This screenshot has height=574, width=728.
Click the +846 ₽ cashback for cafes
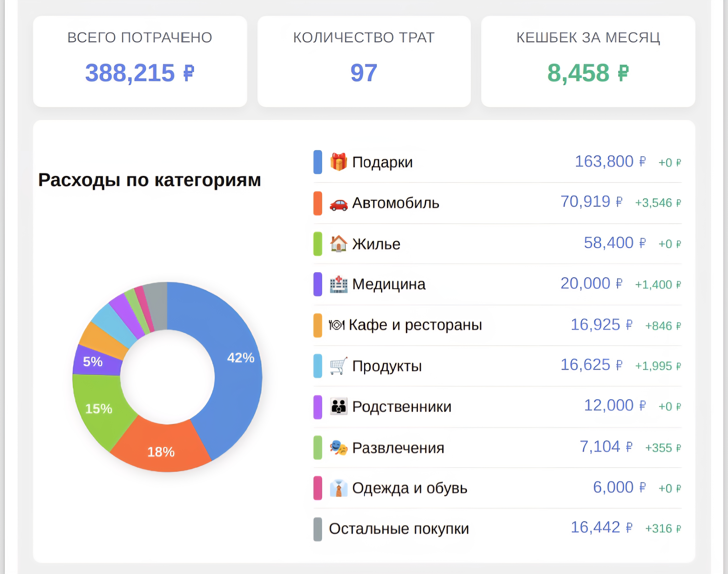pyautogui.click(x=663, y=326)
